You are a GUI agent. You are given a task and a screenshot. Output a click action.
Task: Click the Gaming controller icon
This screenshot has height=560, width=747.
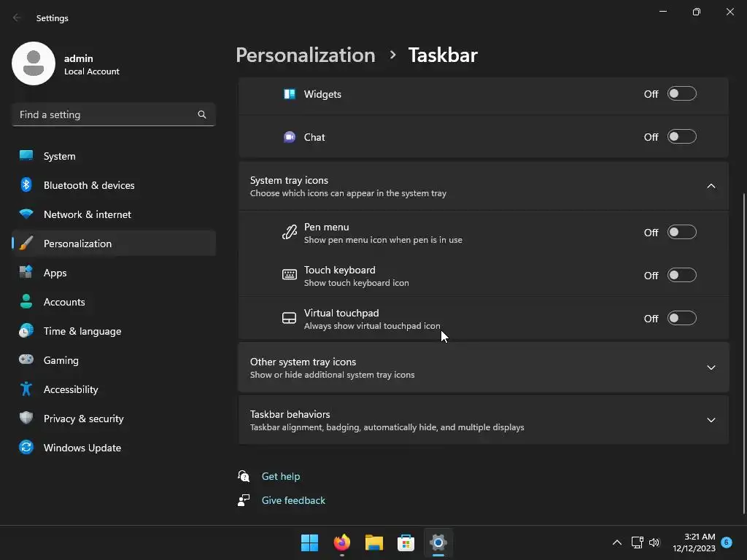26,359
